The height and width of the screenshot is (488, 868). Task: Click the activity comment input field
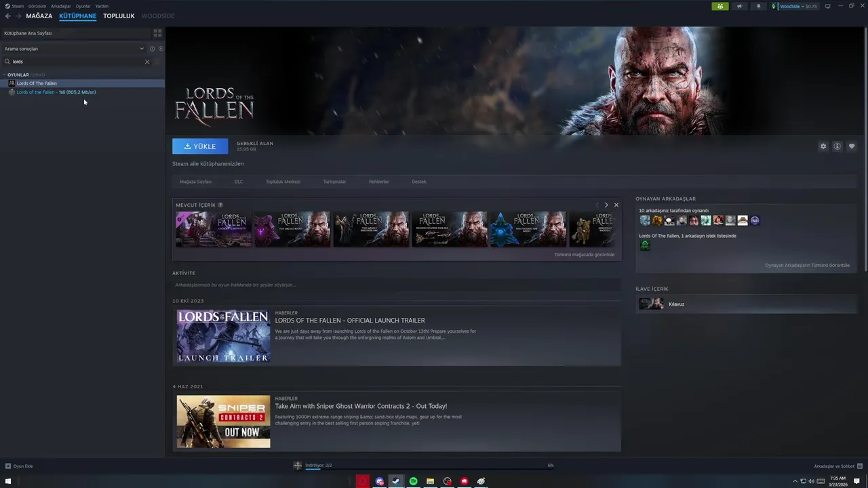click(x=396, y=285)
